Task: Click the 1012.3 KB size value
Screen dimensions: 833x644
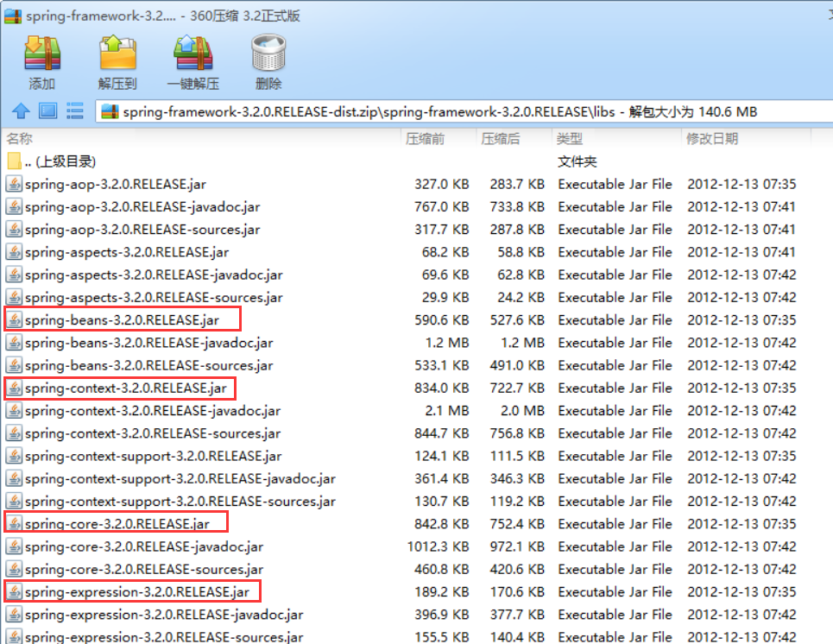Action: pyautogui.click(x=439, y=546)
